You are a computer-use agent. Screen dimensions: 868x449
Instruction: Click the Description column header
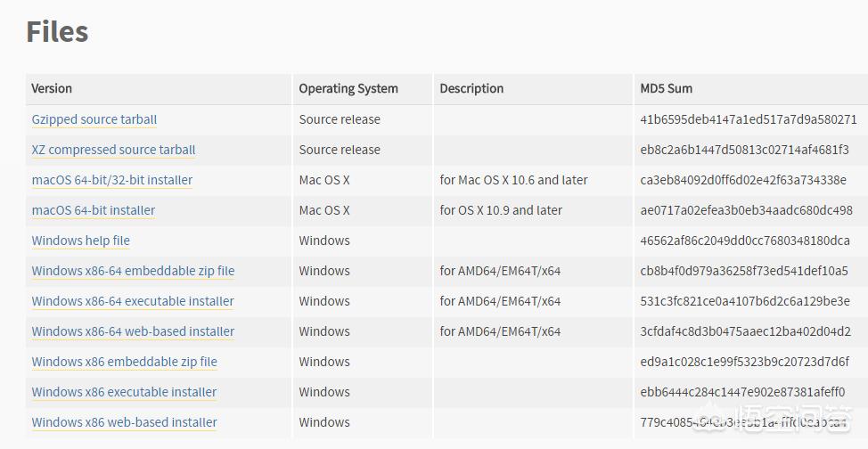point(471,88)
